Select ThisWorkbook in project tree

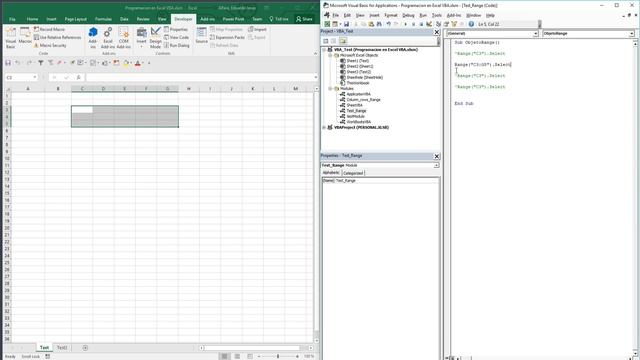pos(357,83)
